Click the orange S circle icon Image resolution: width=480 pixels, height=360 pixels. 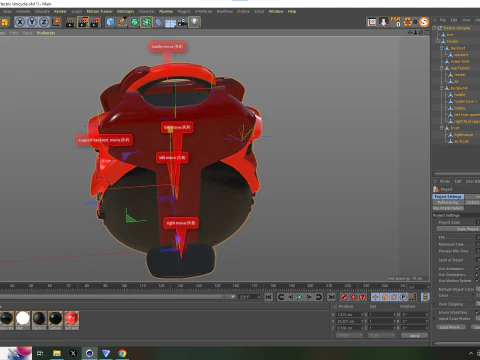424,22
